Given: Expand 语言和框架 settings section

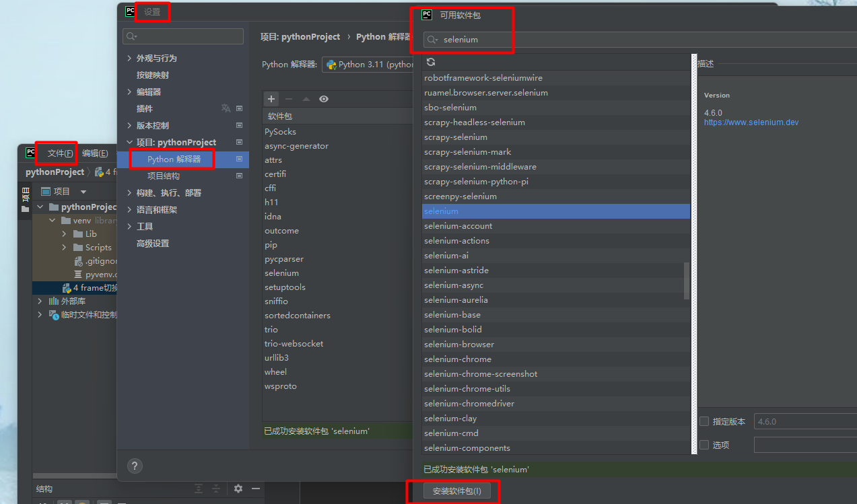Looking at the screenshot, I should pos(129,209).
